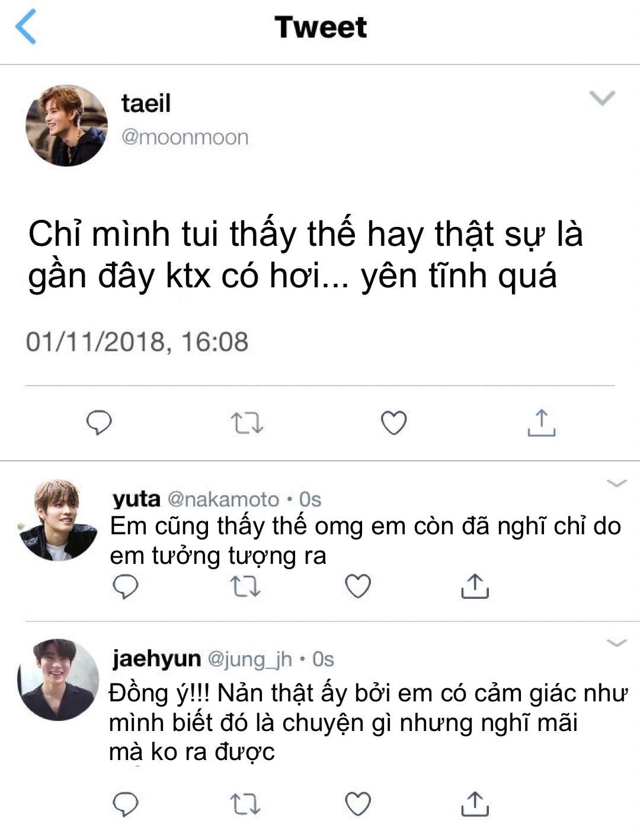The height and width of the screenshot is (840, 640).
Task: Share jaehyun's reply
Action: point(475,803)
